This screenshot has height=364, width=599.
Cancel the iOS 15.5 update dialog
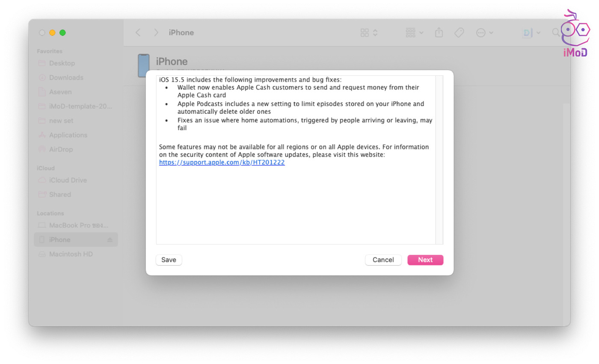[383, 260]
